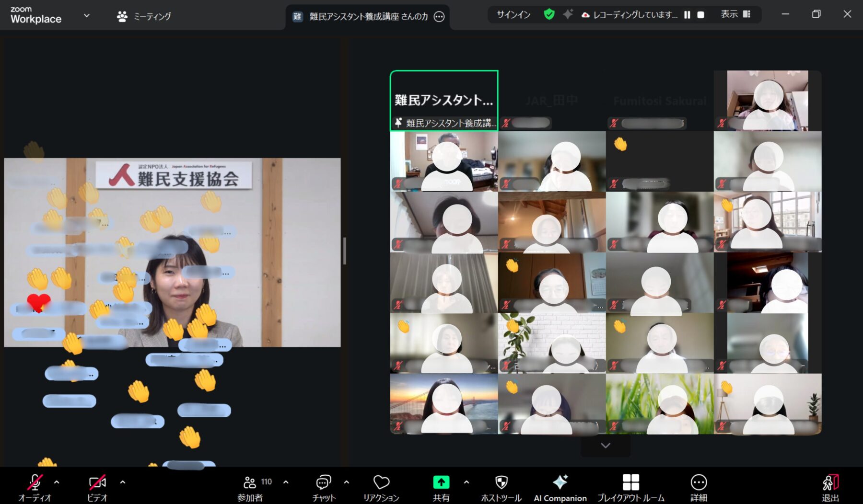Viewport: 863px width, 504px height.
Task: Open the reactions panel
Action: click(x=381, y=486)
